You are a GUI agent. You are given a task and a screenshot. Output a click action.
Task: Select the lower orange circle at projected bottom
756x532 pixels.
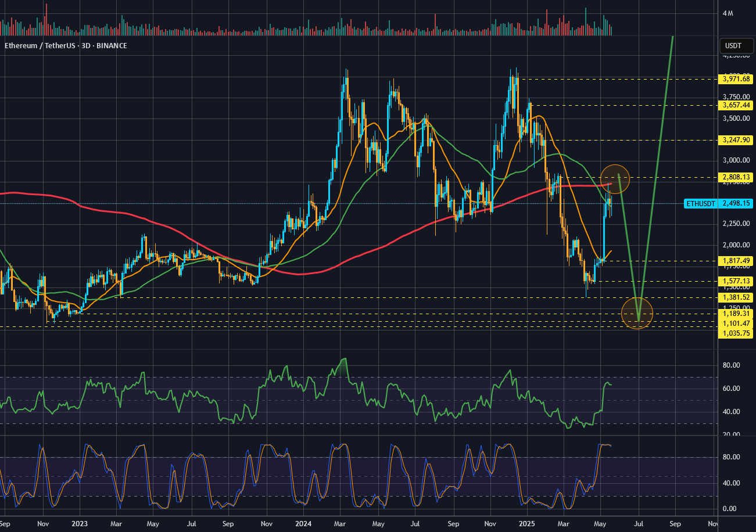(x=637, y=313)
